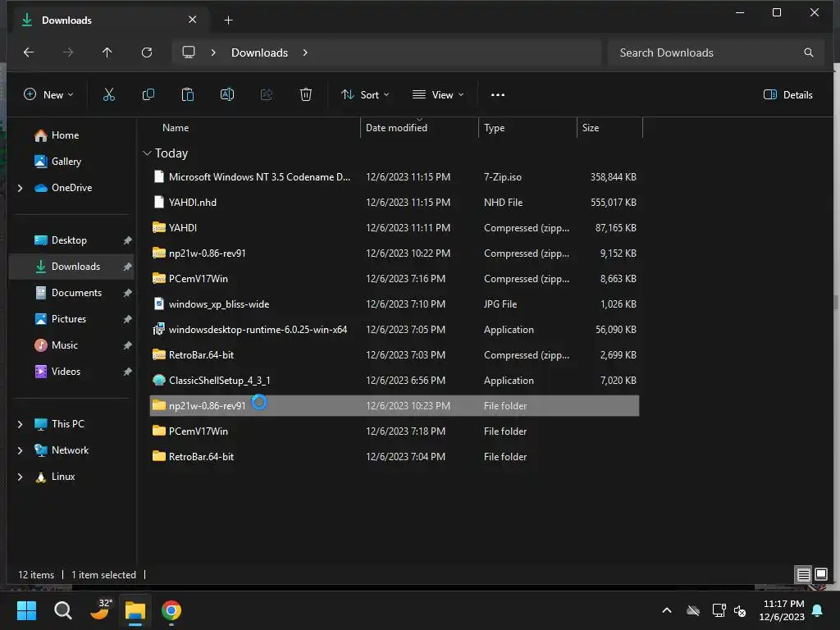
Task: Expand Linux tree node
Action: point(21,477)
